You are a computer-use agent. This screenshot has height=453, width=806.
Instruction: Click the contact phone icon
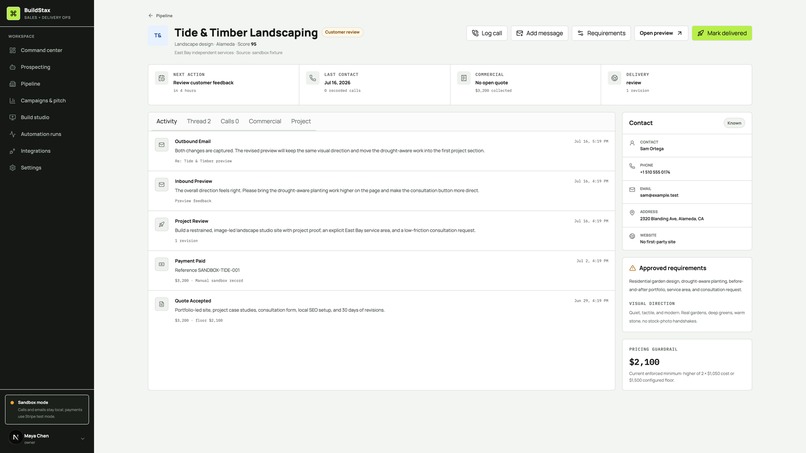(632, 166)
